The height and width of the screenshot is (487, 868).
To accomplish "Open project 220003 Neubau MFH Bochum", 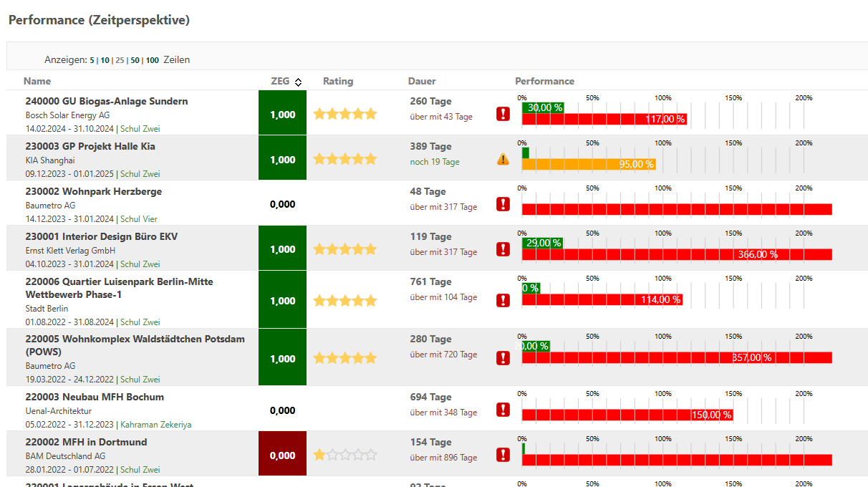I will 95,397.
